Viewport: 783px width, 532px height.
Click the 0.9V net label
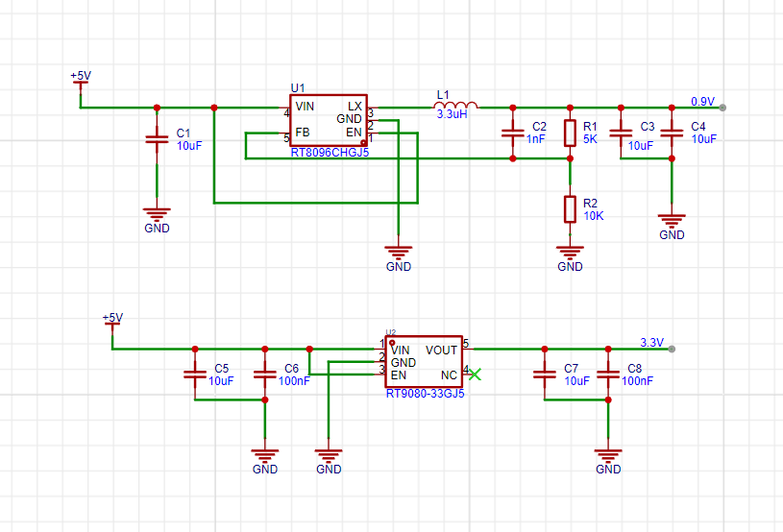[x=702, y=102]
